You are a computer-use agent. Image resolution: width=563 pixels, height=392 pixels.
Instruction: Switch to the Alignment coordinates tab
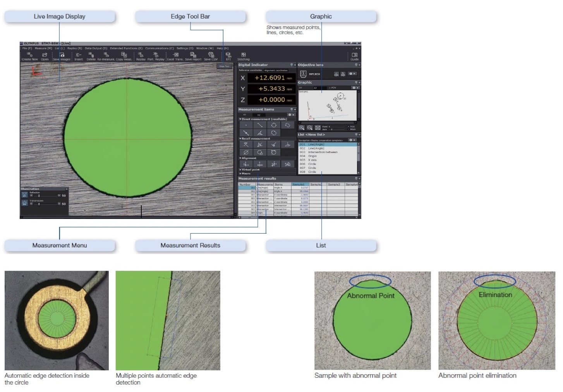pyautogui.click(x=276, y=70)
